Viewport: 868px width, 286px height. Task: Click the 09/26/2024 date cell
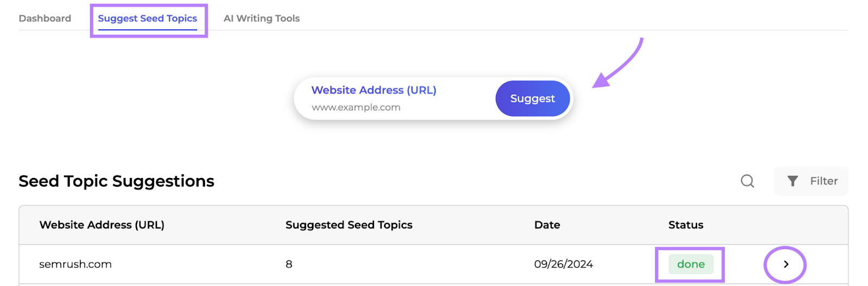click(563, 264)
